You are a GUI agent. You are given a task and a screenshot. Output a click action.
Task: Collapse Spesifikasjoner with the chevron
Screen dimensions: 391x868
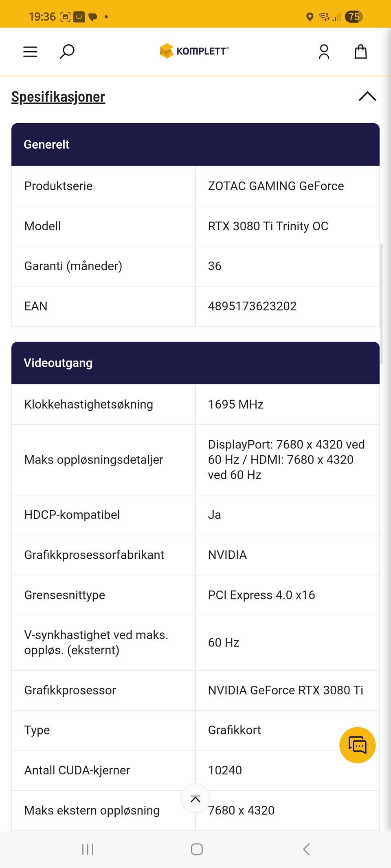tap(367, 96)
